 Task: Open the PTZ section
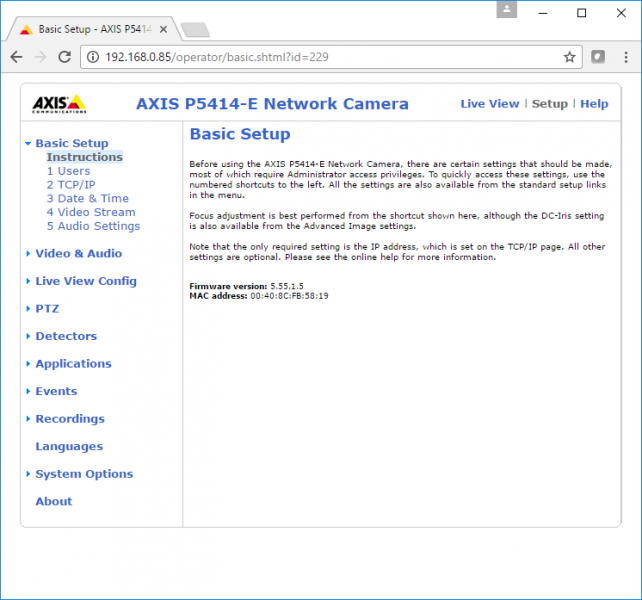click(47, 308)
